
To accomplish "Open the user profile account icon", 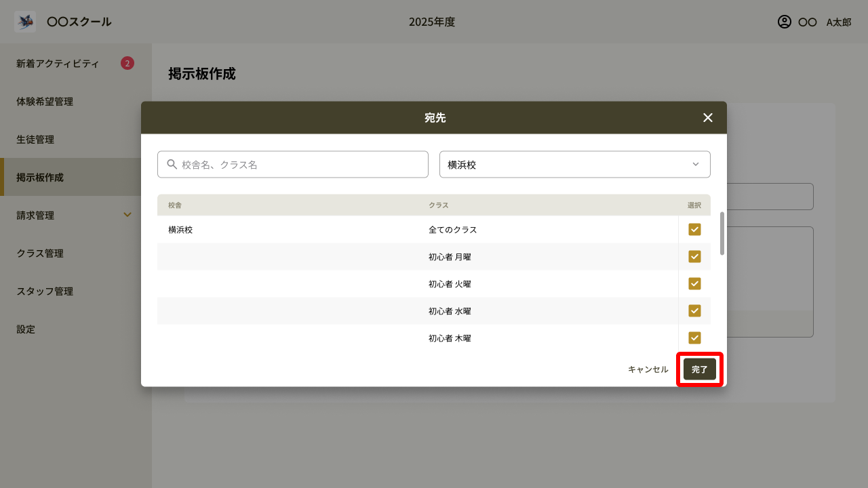I will point(783,22).
